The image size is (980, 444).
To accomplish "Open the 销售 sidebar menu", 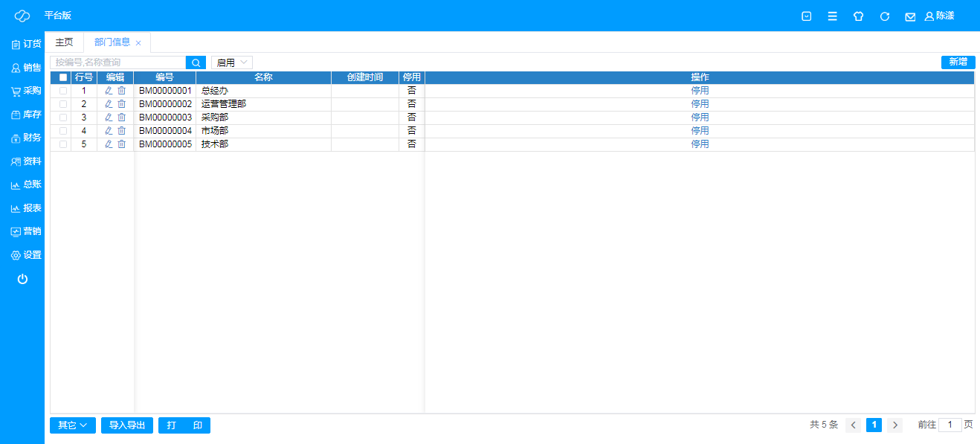I will (26, 68).
